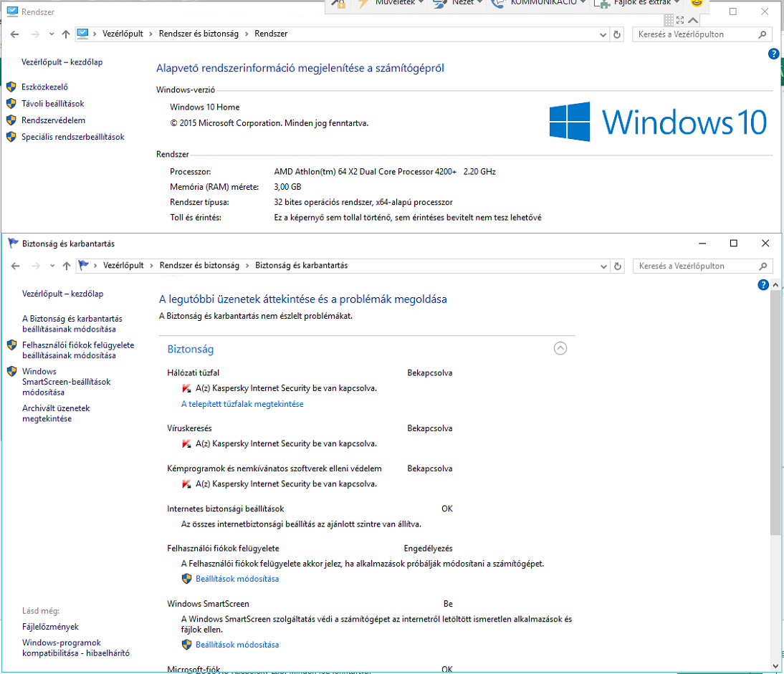The image size is (784, 674).
Task: Click the shield icon beside Rendszervédelem
Action: [x=11, y=120]
